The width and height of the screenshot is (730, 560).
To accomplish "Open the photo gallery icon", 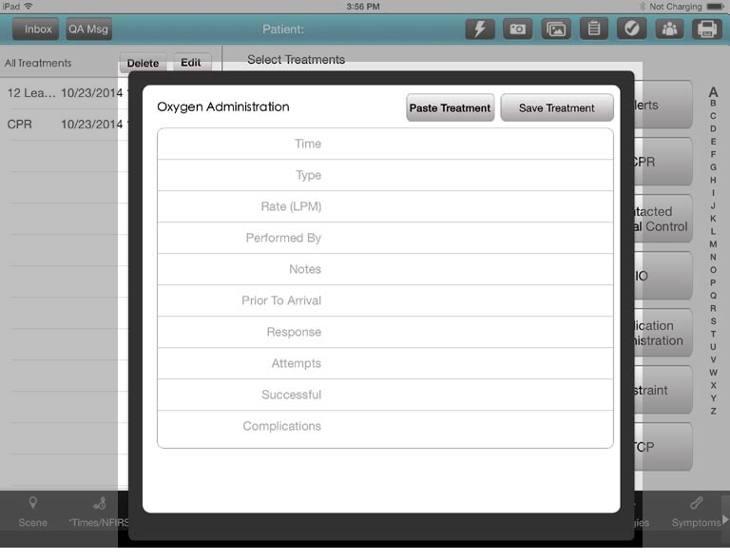I will coord(556,29).
